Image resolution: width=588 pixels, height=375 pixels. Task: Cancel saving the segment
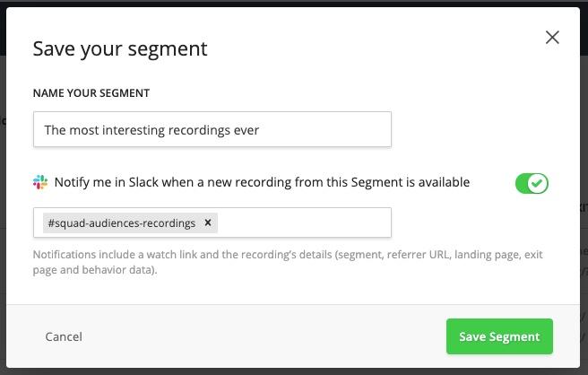[x=64, y=336]
